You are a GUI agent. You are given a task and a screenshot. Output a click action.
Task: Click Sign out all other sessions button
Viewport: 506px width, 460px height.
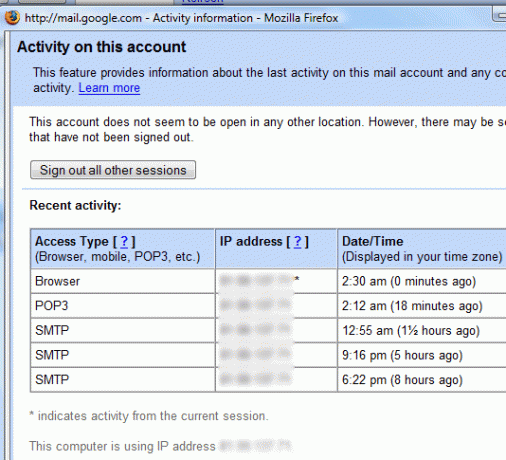click(x=113, y=170)
